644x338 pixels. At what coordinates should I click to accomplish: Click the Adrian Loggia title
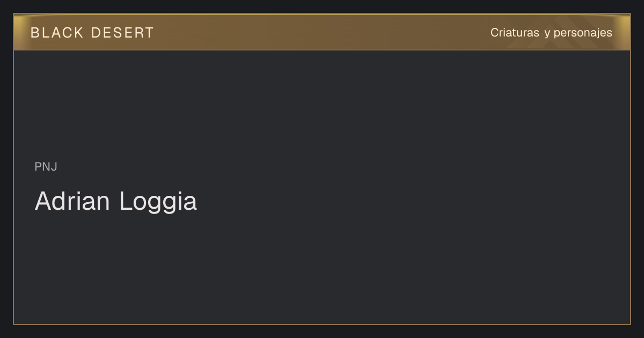pyautogui.click(x=116, y=202)
